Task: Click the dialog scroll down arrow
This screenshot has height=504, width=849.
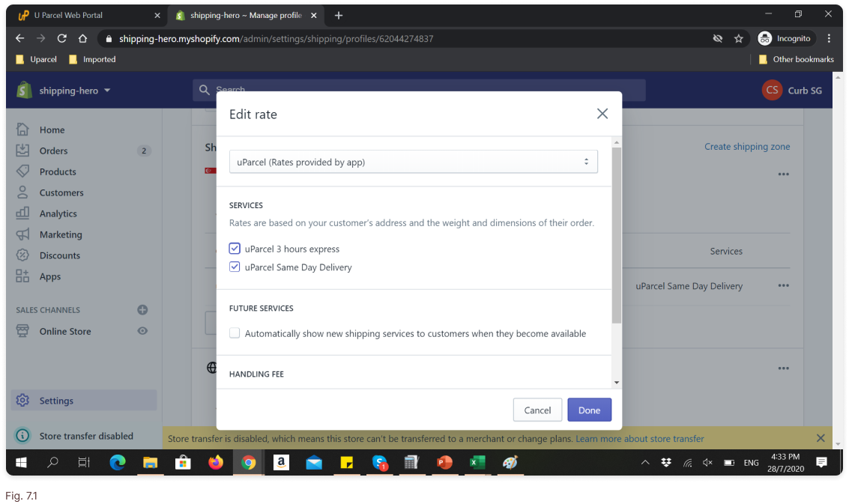Action: [x=616, y=383]
